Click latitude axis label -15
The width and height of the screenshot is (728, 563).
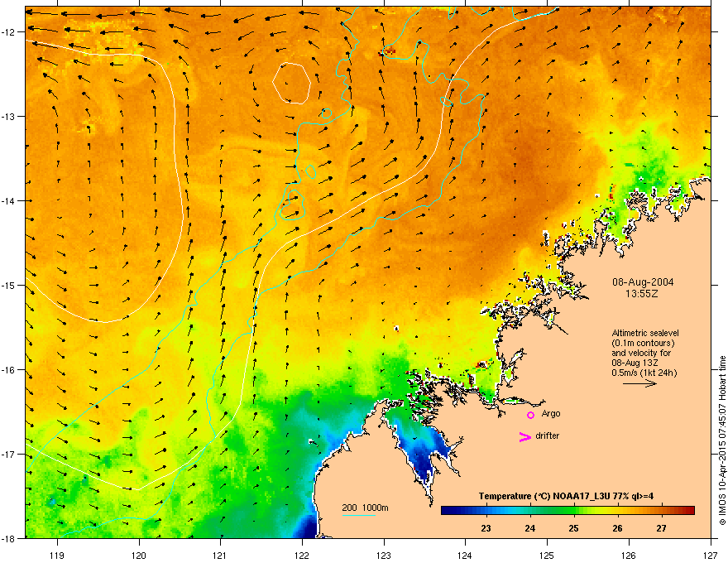click(9, 285)
